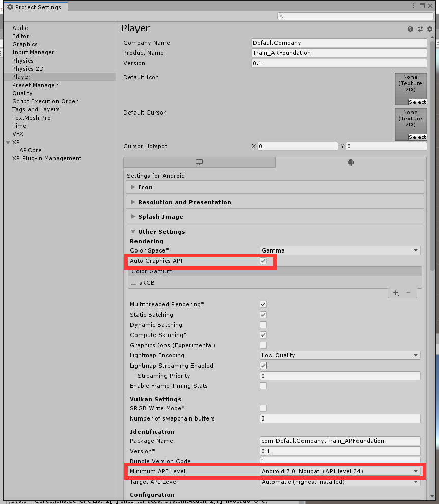Click the Package Name field
This screenshot has width=439, height=504.
click(x=340, y=441)
